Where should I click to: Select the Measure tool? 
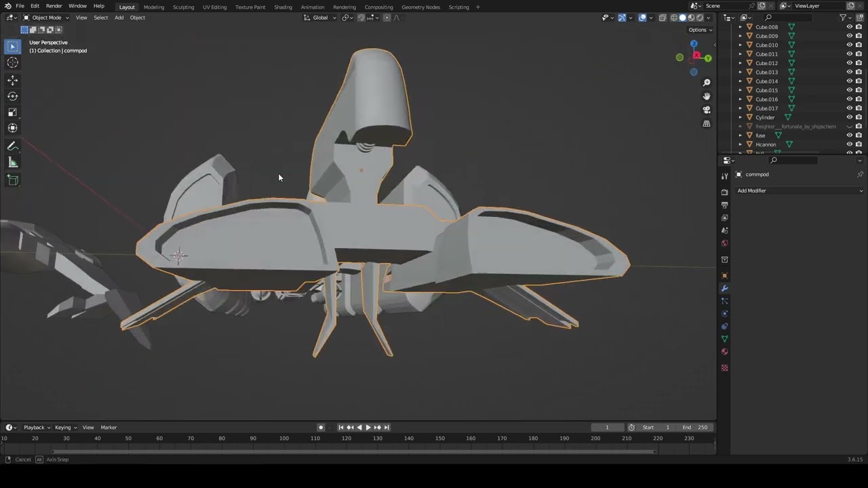coord(12,163)
